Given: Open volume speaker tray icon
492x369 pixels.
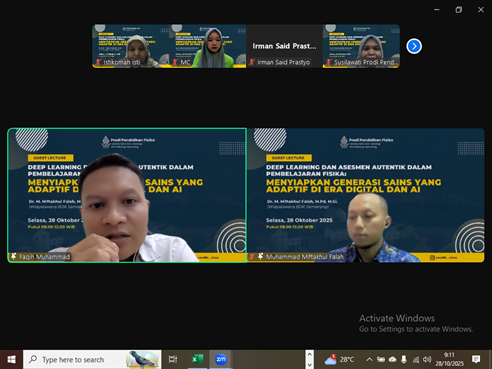Looking at the screenshot, I should (427, 359).
